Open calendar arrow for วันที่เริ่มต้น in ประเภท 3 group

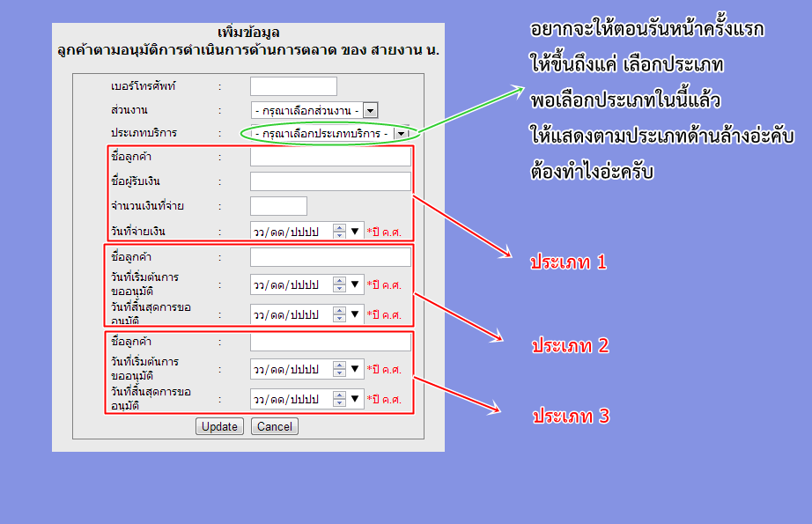pyautogui.click(x=355, y=369)
